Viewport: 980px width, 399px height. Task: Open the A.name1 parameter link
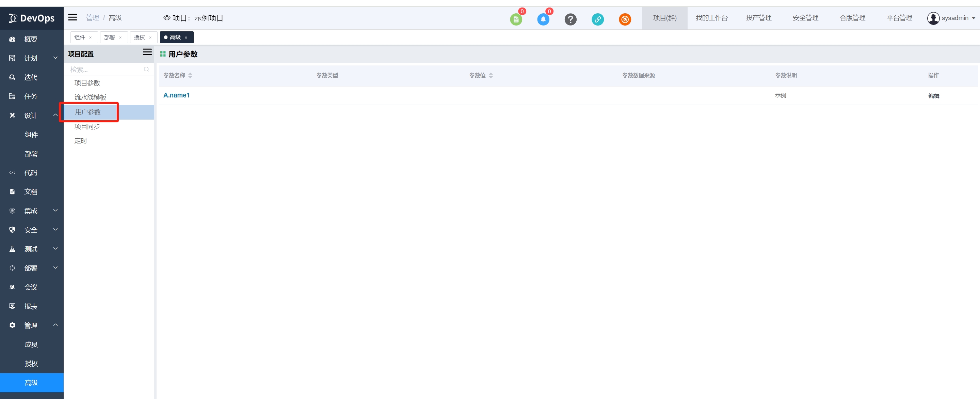click(177, 95)
